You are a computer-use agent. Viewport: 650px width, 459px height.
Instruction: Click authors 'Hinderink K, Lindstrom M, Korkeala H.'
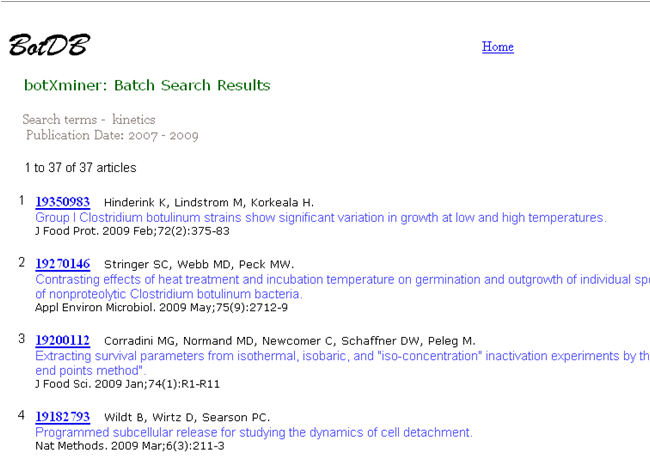click(x=209, y=203)
